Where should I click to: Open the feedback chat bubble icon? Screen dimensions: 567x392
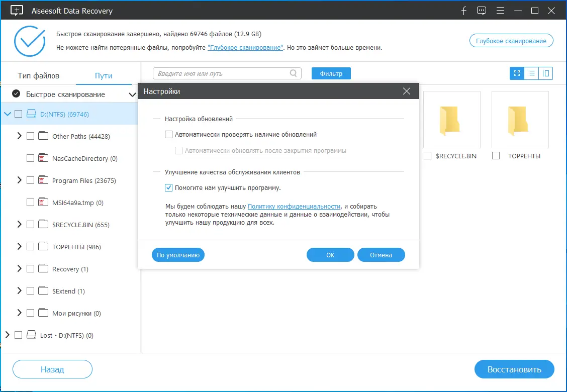pyautogui.click(x=482, y=11)
